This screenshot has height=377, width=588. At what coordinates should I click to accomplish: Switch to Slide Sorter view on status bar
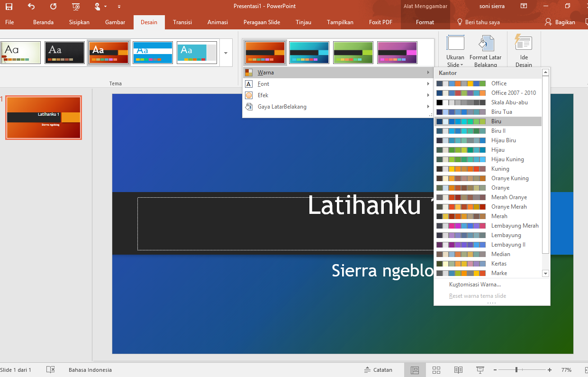(436, 369)
